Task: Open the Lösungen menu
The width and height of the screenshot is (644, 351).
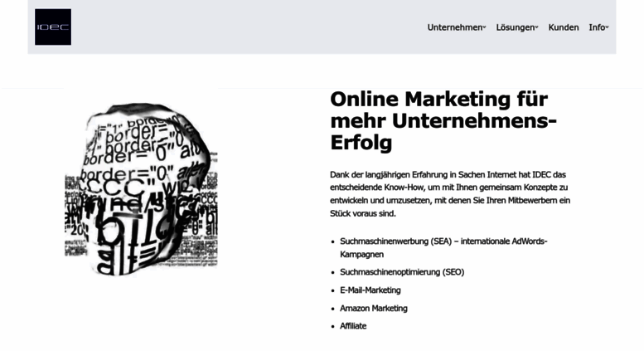Action: click(514, 27)
